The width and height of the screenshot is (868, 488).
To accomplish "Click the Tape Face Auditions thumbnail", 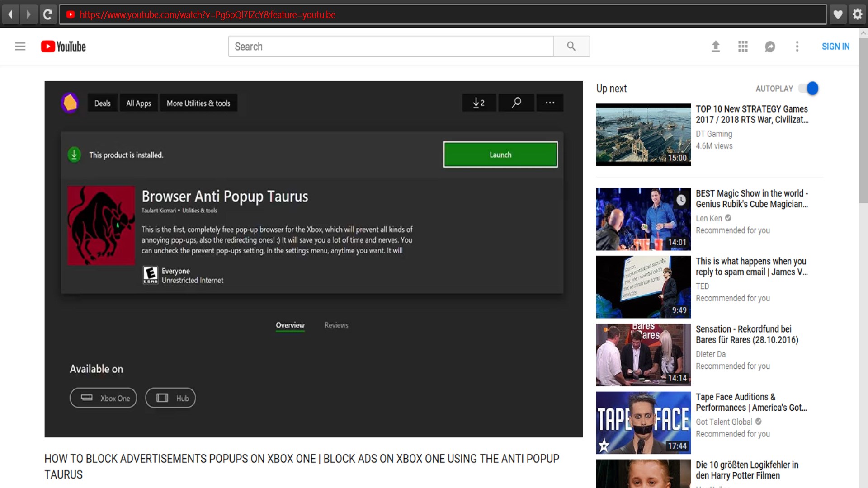I will click(x=643, y=422).
